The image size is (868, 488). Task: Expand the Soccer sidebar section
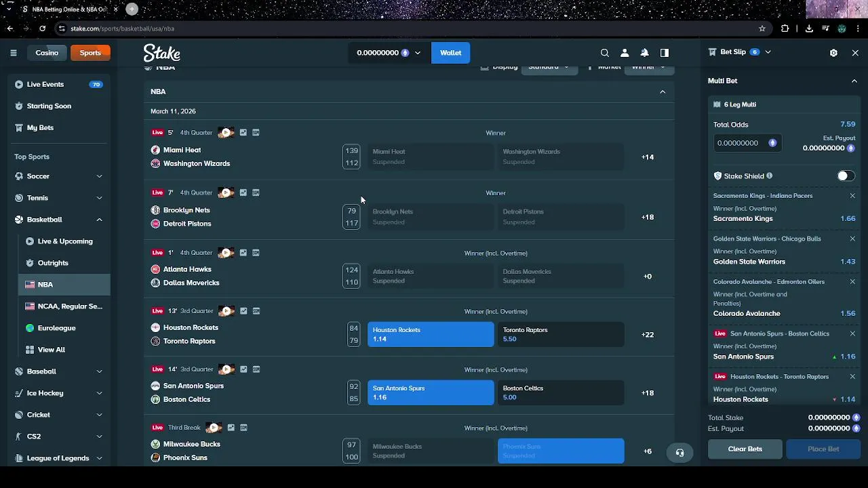click(x=99, y=176)
